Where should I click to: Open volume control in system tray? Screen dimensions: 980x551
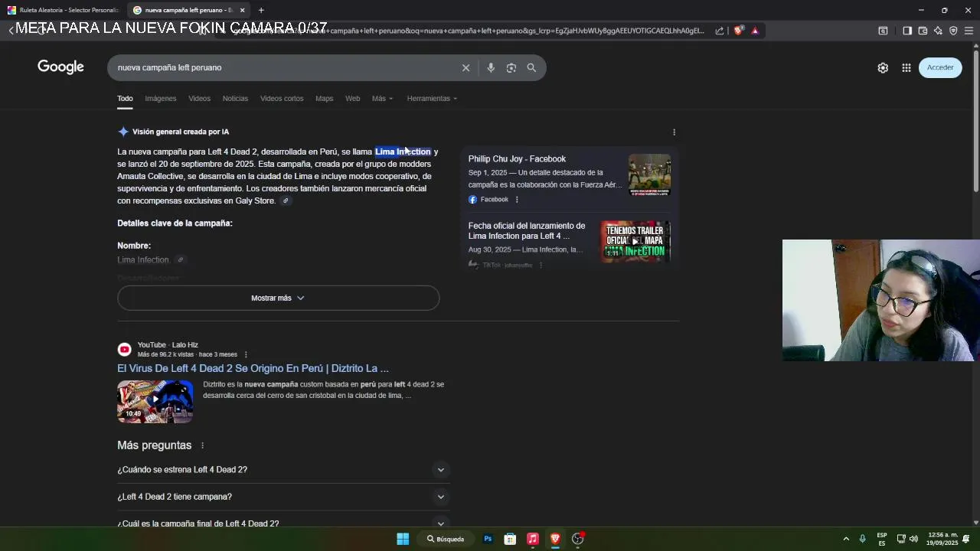[x=913, y=539]
